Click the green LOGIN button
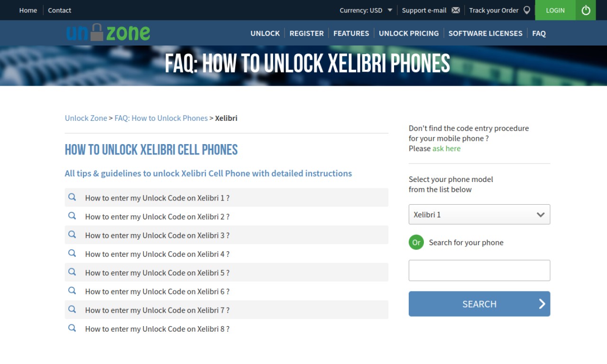 555,10
